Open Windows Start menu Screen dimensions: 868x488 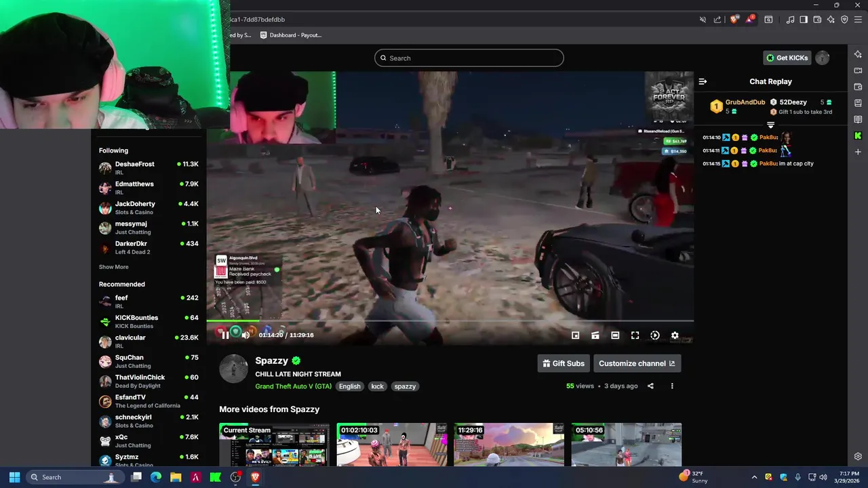coord(14,477)
